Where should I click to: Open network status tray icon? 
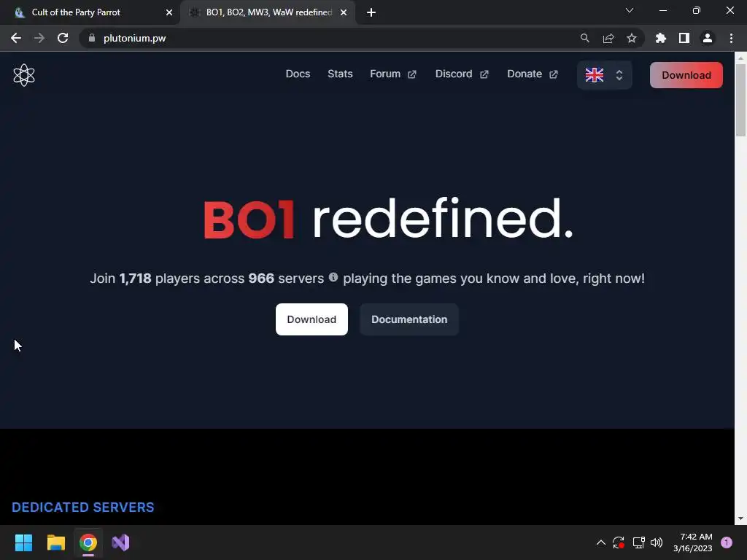pyautogui.click(x=638, y=542)
